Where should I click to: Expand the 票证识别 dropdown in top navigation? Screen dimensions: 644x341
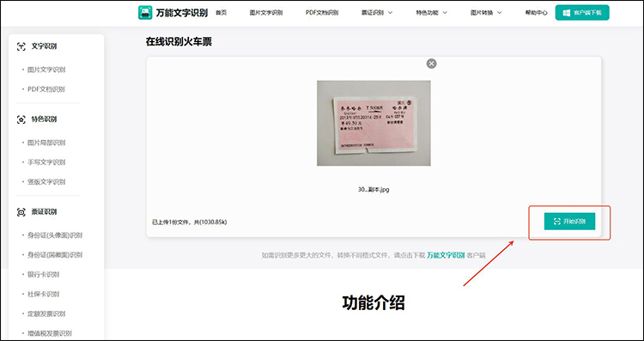click(377, 13)
